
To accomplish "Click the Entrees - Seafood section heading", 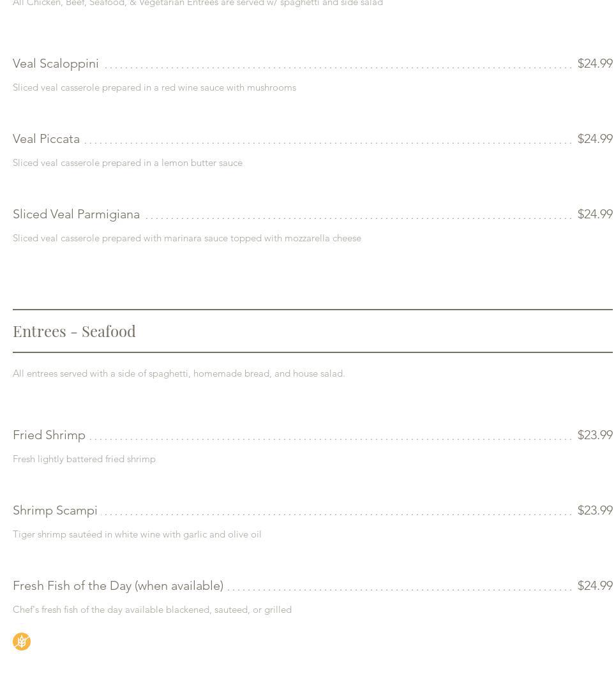I will 74,331.
